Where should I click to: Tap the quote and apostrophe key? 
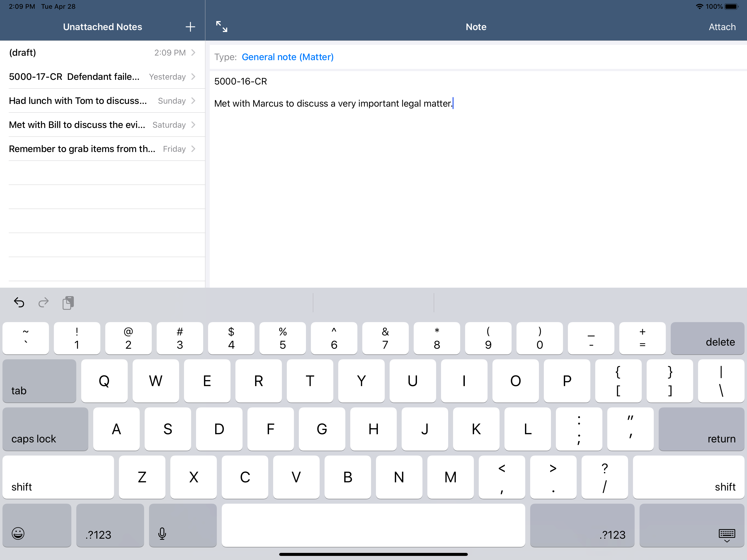630,429
